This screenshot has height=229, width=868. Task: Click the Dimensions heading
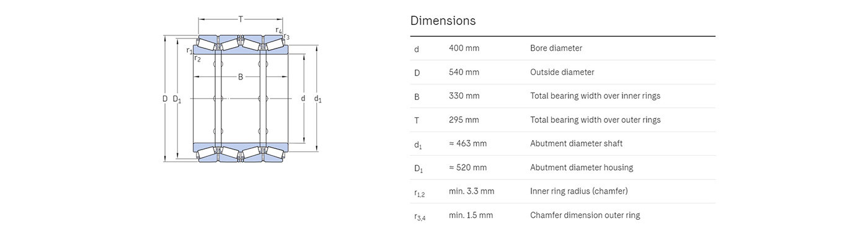click(443, 20)
